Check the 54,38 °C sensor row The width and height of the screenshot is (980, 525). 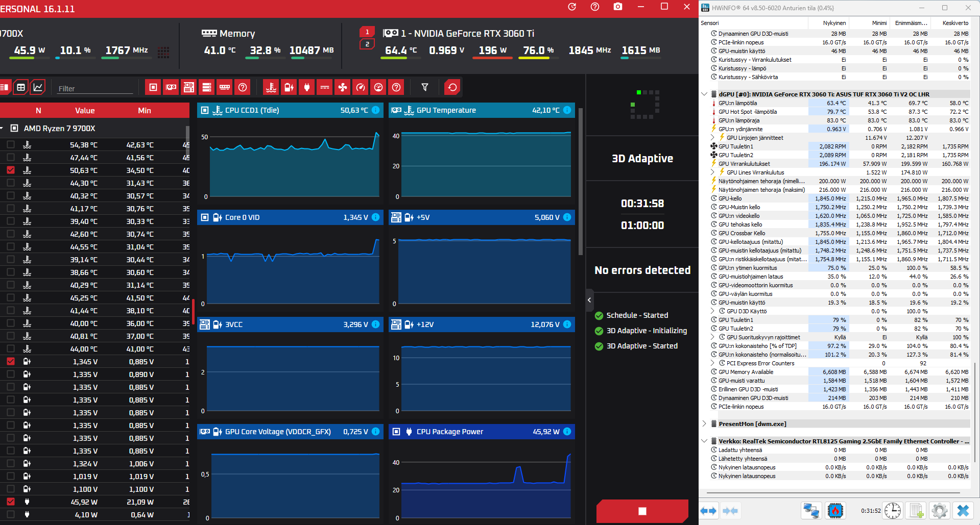pos(11,145)
